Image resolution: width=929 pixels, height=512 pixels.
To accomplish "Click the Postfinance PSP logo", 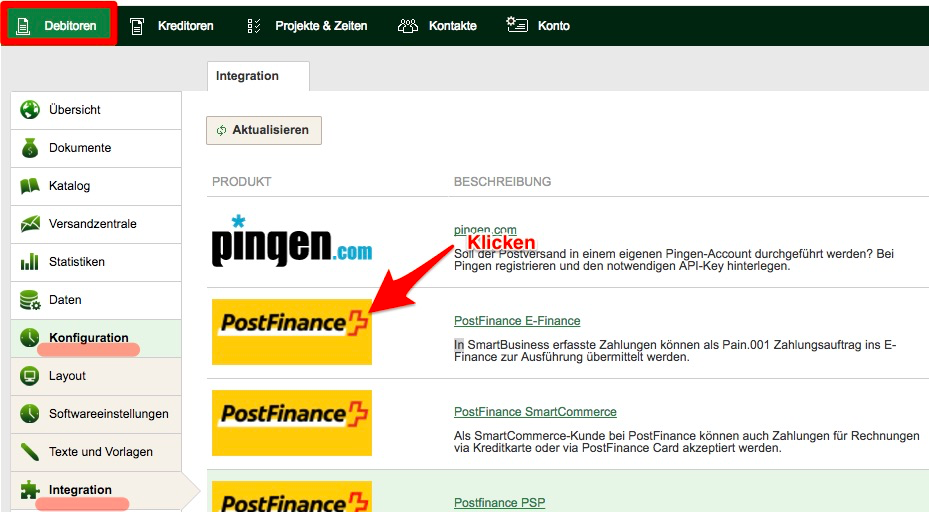I will point(292,497).
